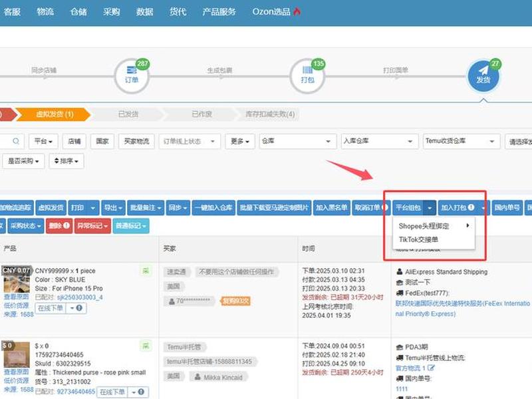Click the 国家 filter button

point(102,141)
